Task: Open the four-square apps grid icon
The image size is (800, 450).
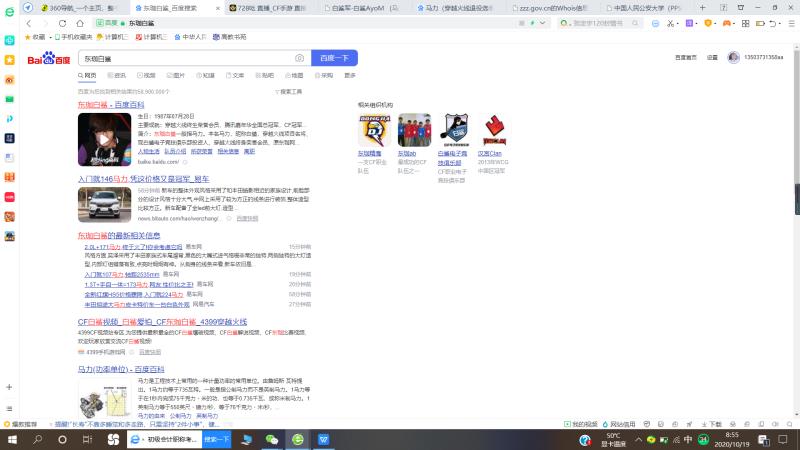Action: click(x=745, y=23)
